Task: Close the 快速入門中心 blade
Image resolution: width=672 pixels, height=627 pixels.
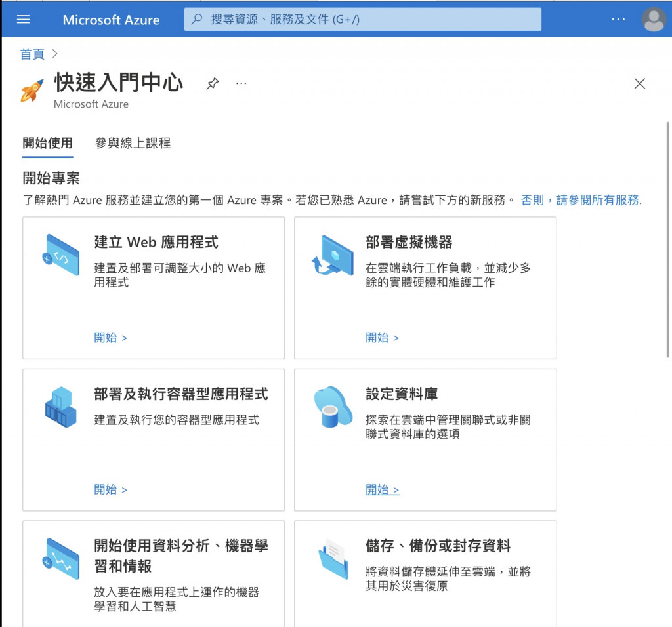Action: (639, 83)
